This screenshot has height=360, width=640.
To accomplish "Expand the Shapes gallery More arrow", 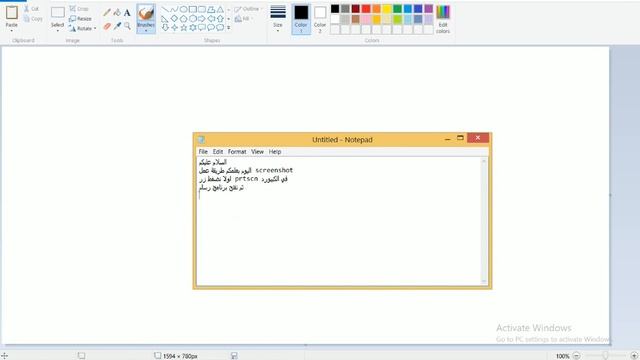I will click(x=229, y=28).
